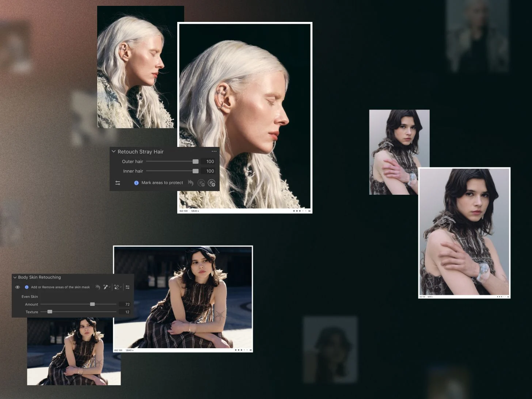The width and height of the screenshot is (532, 399).
Task: Collapse the Retouch Stray Hair panel
Action: point(114,151)
